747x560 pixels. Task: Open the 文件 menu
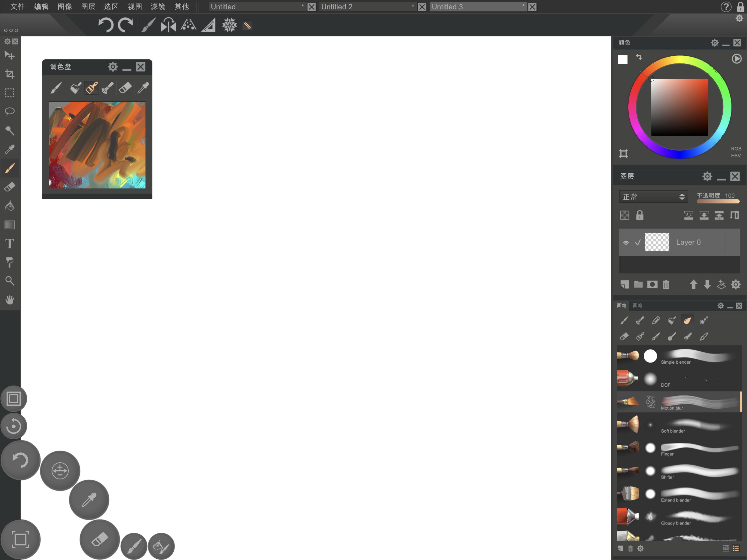[17, 7]
